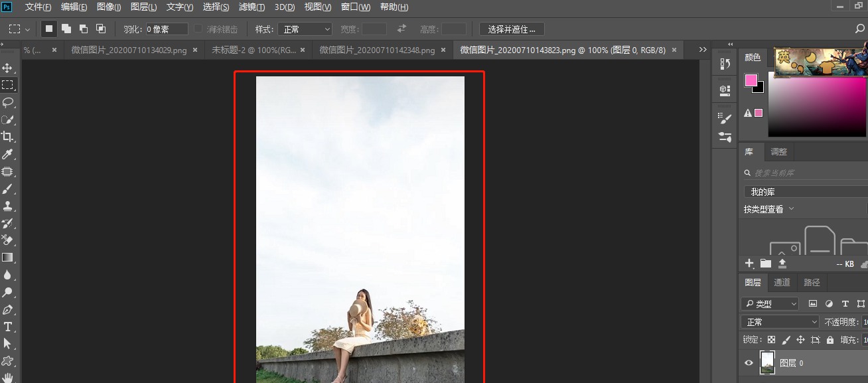868x383 pixels.
Task: Select the Lasso tool
Action: point(9,102)
